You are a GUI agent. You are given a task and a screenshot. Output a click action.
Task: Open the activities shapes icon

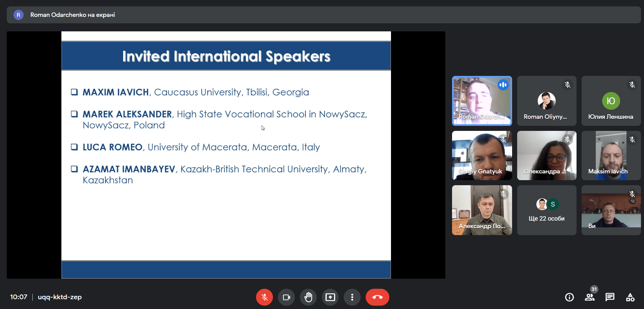point(630,297)
